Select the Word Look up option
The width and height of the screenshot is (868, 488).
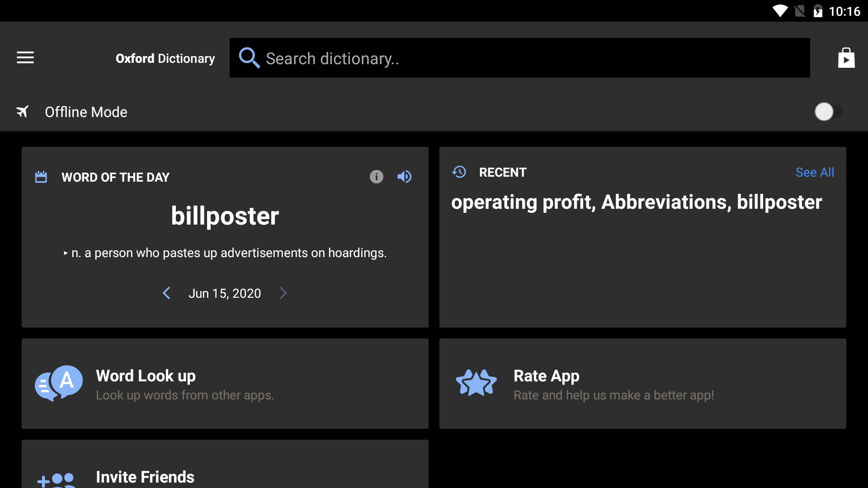(x=225, y=384)
